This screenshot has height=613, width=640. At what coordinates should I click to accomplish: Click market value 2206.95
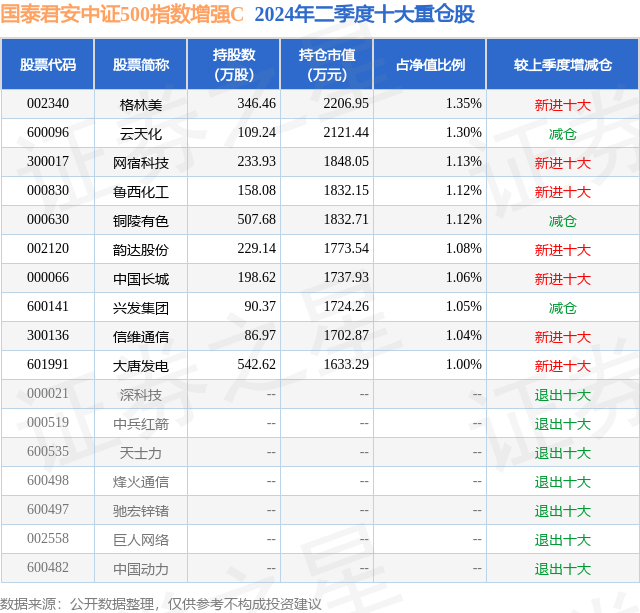(x=346, y=104)
